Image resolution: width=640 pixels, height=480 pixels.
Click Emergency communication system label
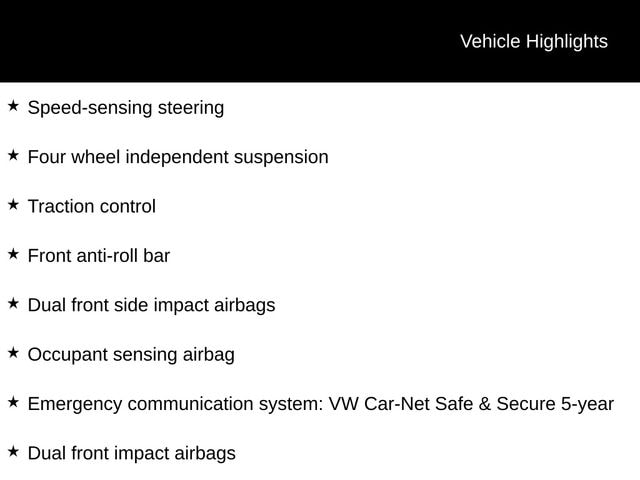click(174, 404)
